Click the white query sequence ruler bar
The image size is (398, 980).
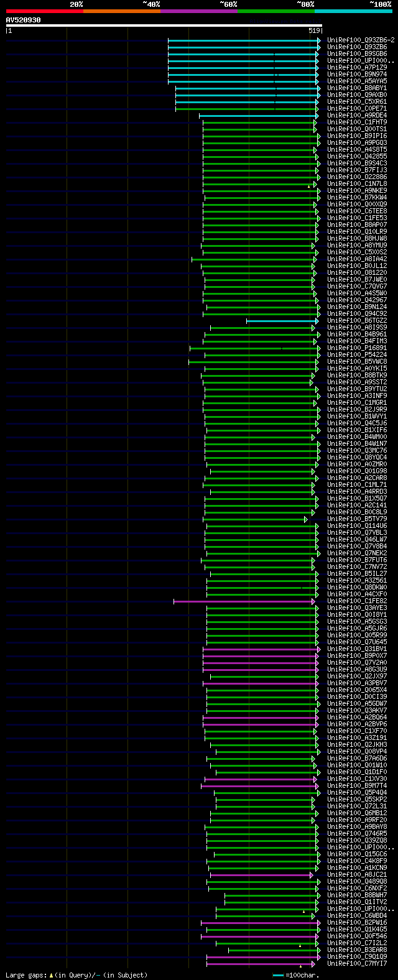[164, 25]
